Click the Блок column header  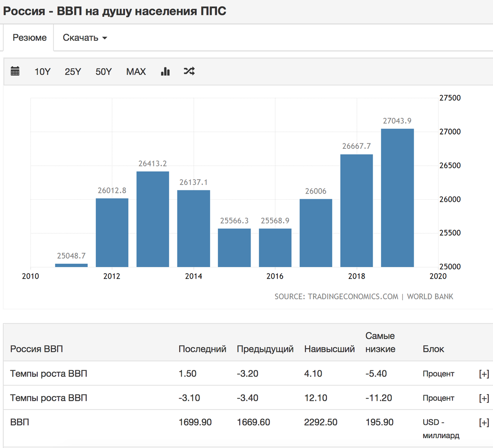(433, 349)
